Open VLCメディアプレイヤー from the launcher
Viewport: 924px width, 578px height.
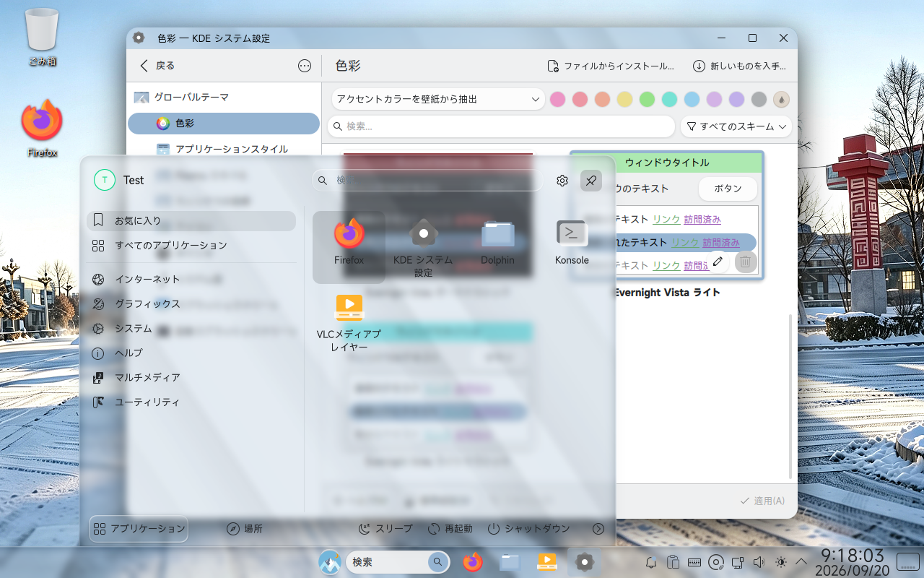[349, 323]
